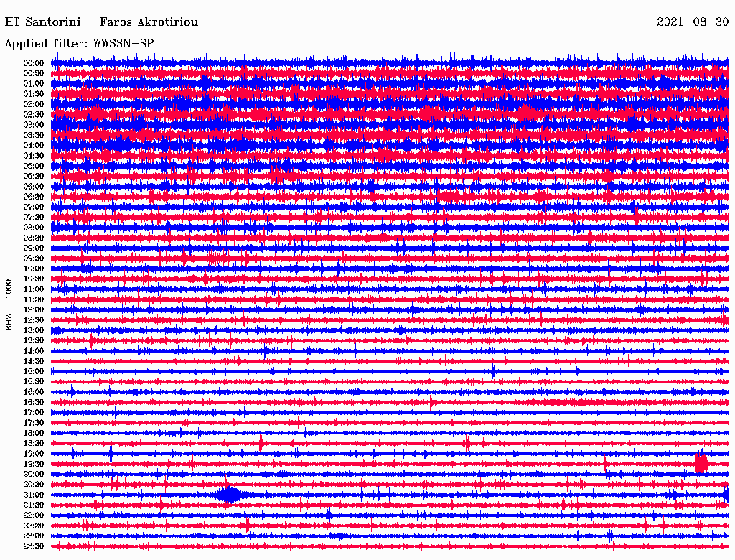Click the station title HT Santorini – Faros Akrotiriou

101,22
